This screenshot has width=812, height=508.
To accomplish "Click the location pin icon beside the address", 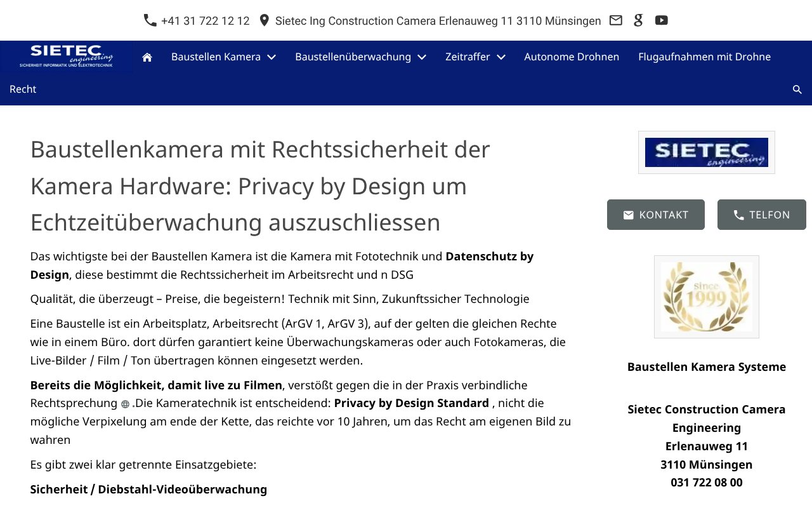I will pos(264,20).
